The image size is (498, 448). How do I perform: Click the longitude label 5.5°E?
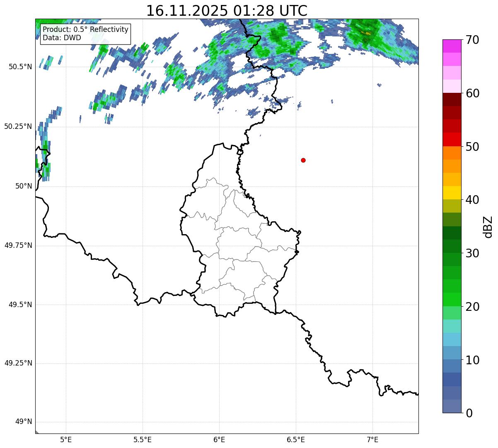(143, 439)
